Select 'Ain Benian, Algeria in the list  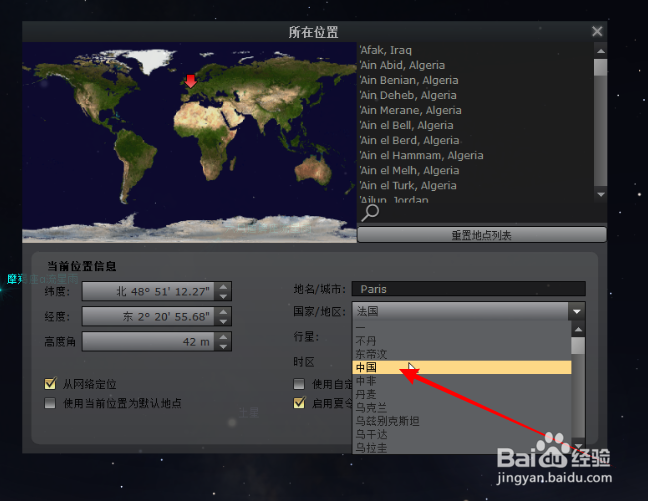[475, 80]
